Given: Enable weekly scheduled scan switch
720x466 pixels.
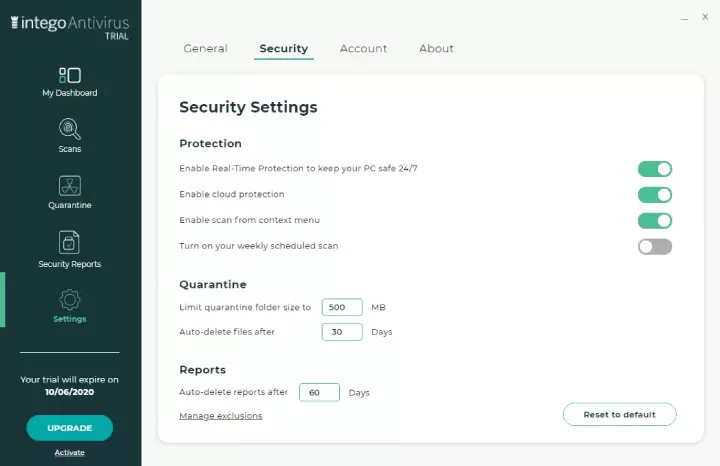Looking at the screenshot, I should [655, 247].
